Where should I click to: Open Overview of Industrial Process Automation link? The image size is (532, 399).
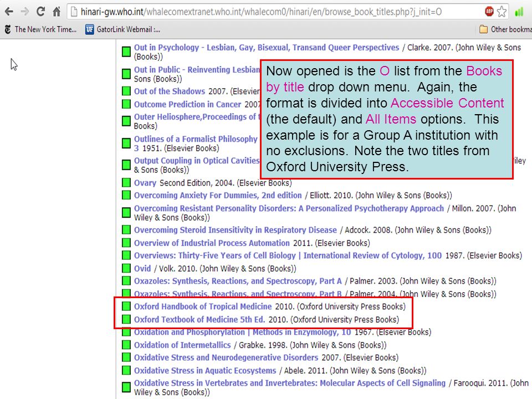212,243
